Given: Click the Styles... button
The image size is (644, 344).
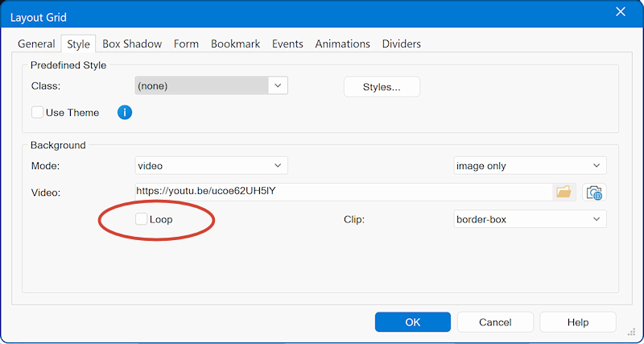Looking at the screenshot, I should coord(382,87).
